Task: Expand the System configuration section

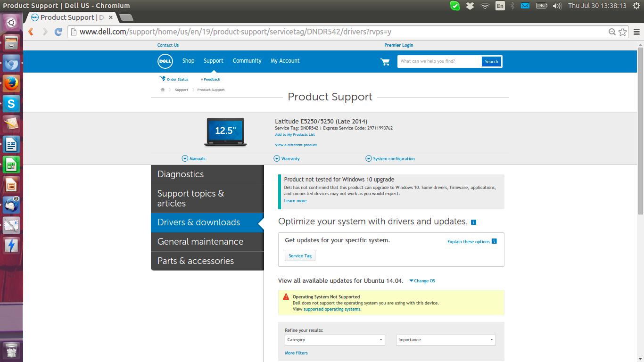Action: coord(390,159)
